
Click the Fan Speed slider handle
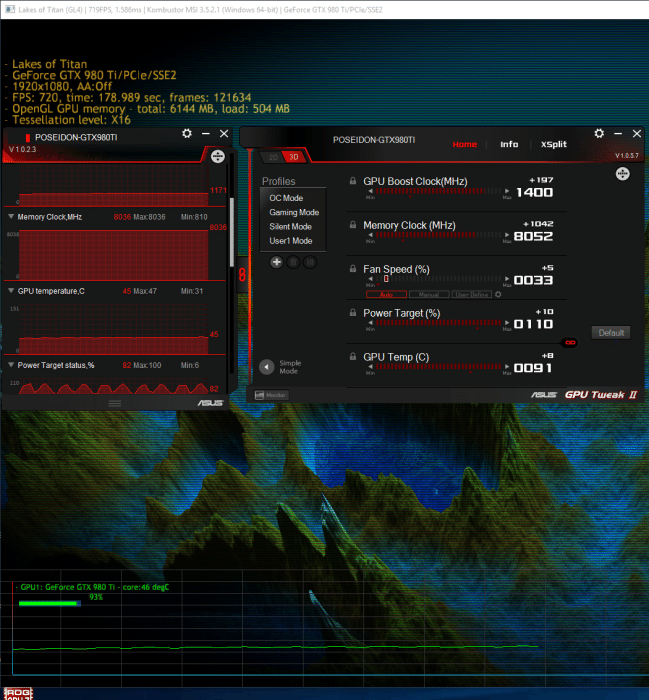tap(386, 279)
